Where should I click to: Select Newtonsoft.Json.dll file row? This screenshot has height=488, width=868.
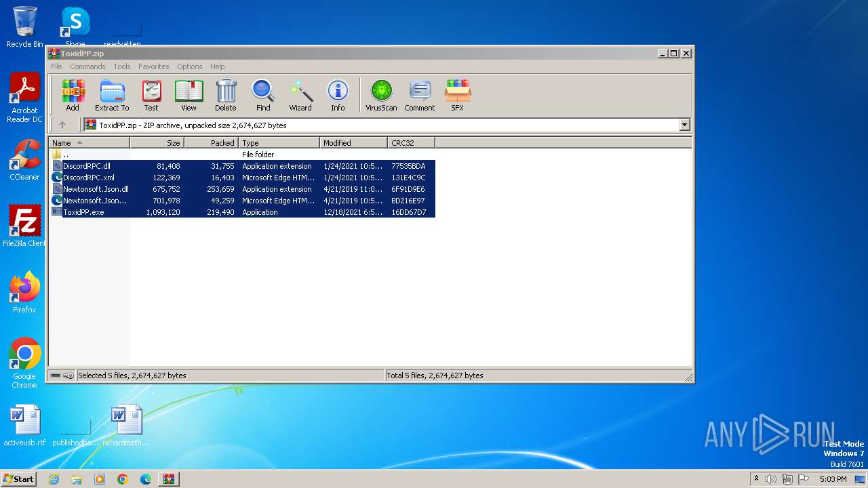tap(242, 189)
